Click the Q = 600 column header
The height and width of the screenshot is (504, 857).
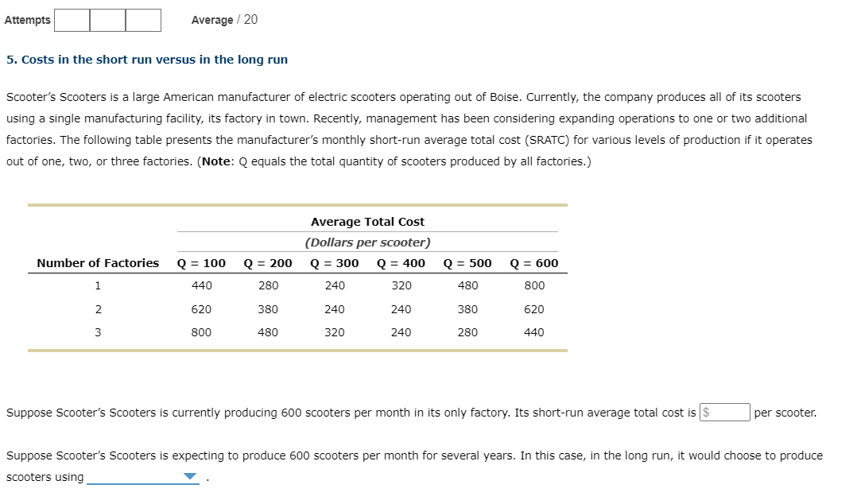click(533, 262)
